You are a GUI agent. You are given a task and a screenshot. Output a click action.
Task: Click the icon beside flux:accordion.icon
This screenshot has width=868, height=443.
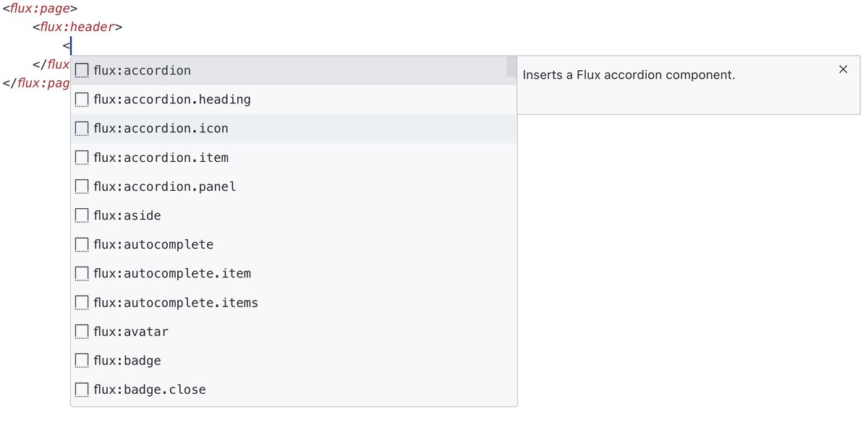tap(82, 129)
